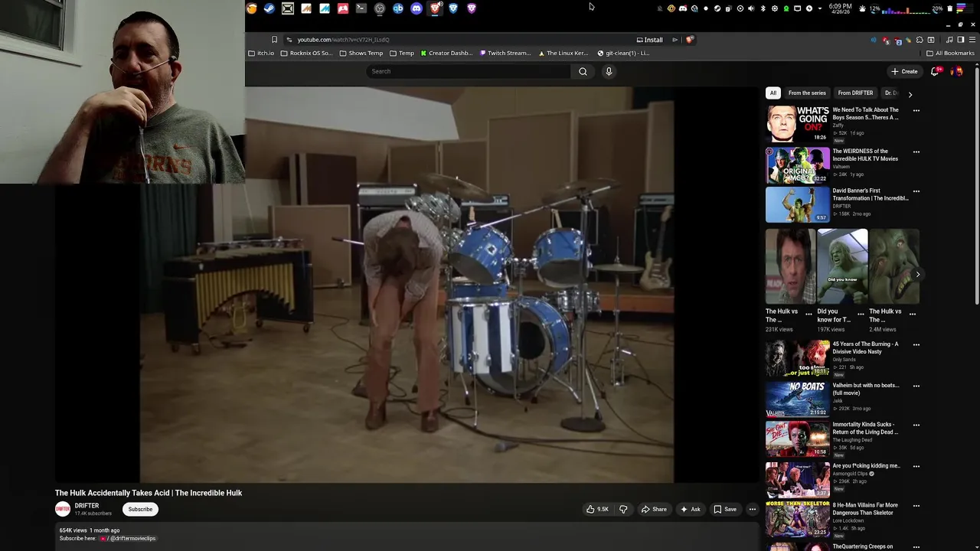The height and width of the screenshot is (551, 980).
Task: Click the Share button
Action: point(654,509)
